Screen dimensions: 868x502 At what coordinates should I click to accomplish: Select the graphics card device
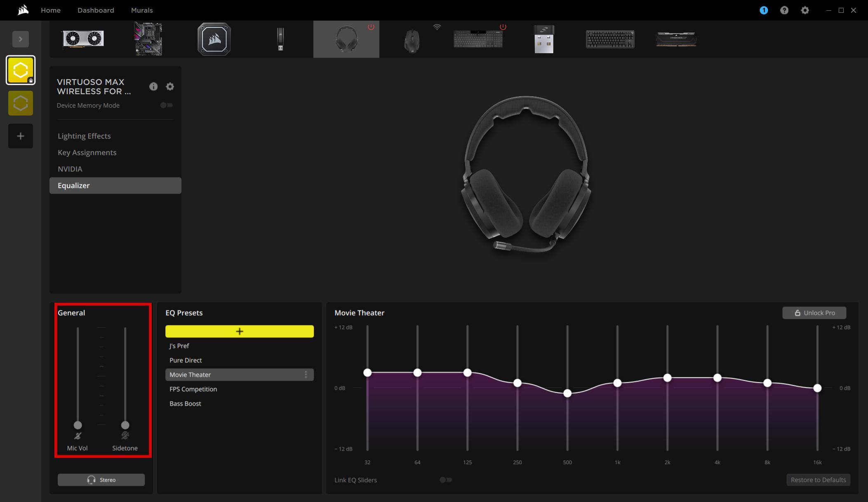(83, 39)
